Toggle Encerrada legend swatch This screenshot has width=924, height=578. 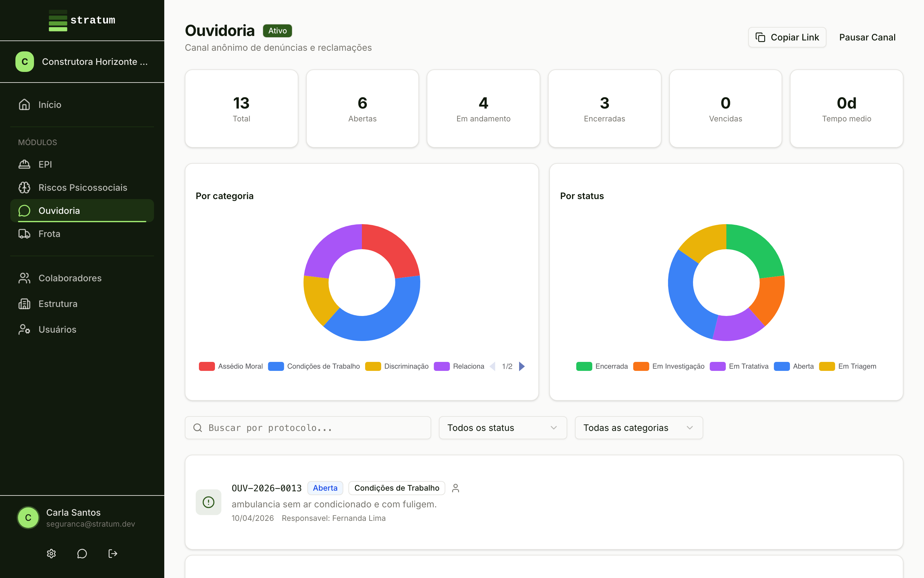point(584,366)
